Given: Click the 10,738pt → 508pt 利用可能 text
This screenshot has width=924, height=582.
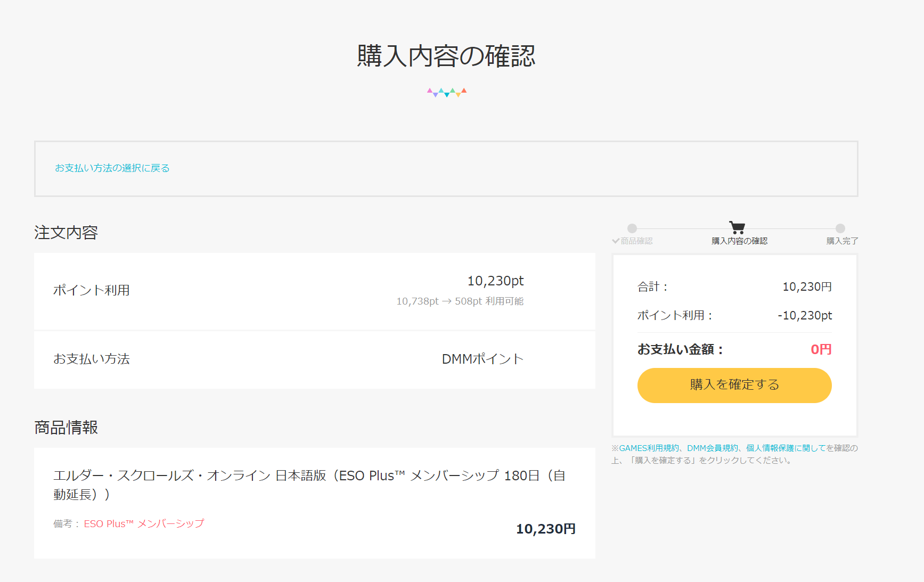Looking at the screenshot, I should (x=460, y=301).
